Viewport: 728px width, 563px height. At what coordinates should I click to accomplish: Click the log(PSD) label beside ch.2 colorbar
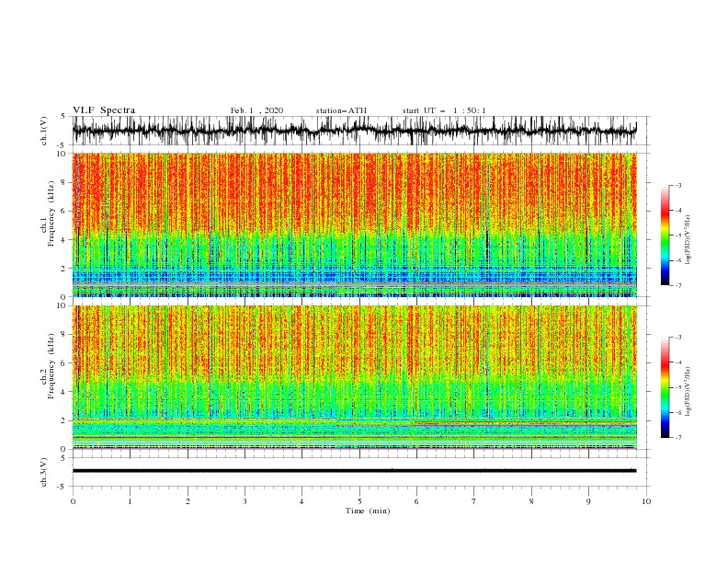688,391
